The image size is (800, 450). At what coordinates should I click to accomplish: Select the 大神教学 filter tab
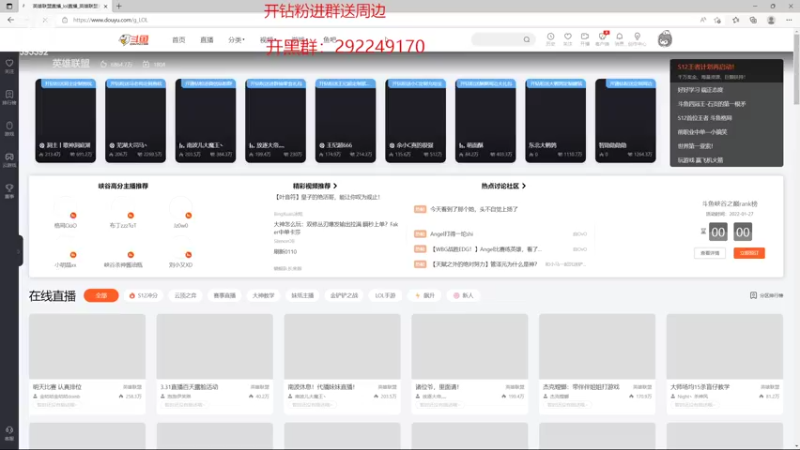263,295
